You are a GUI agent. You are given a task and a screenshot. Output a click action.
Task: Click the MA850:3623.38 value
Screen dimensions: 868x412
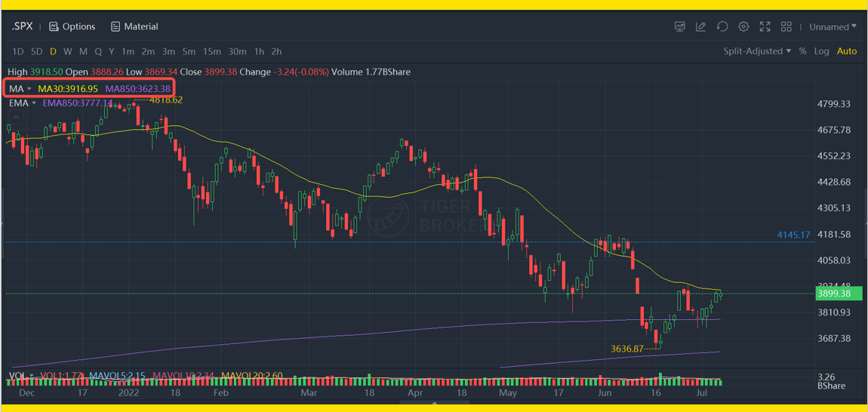[x=138, y=88]
